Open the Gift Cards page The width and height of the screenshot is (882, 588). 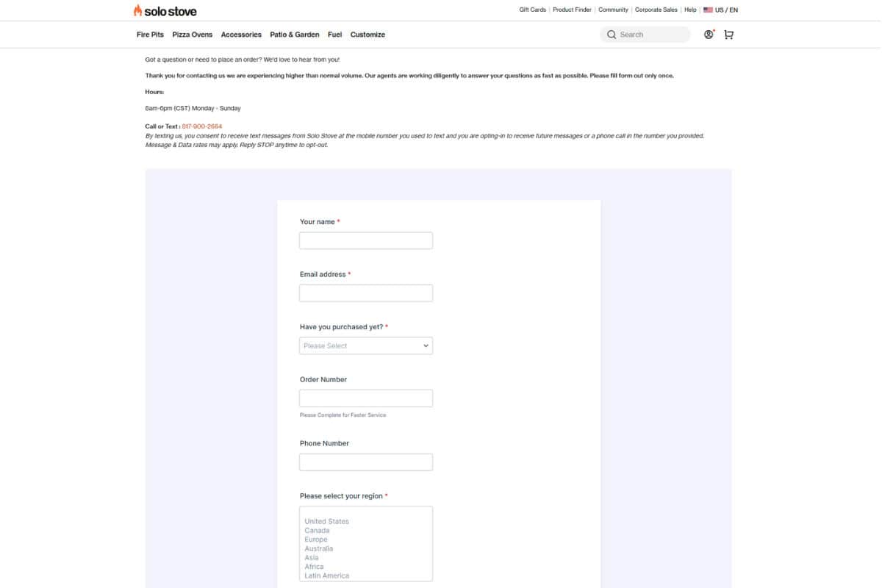[531, 10]
